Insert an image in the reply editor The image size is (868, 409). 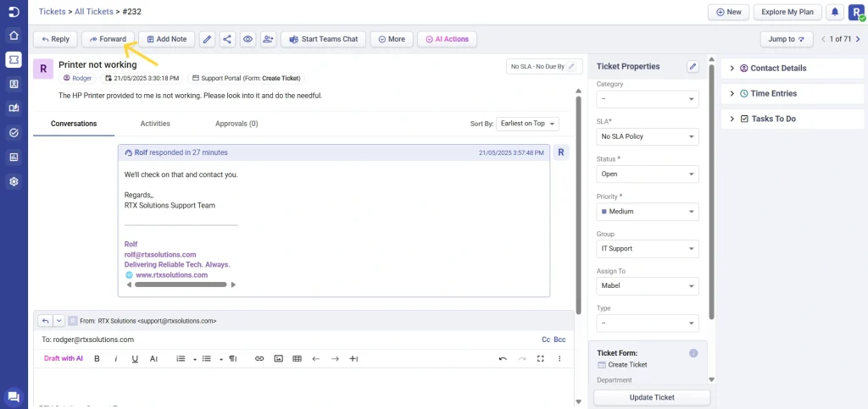click(278, 359)
